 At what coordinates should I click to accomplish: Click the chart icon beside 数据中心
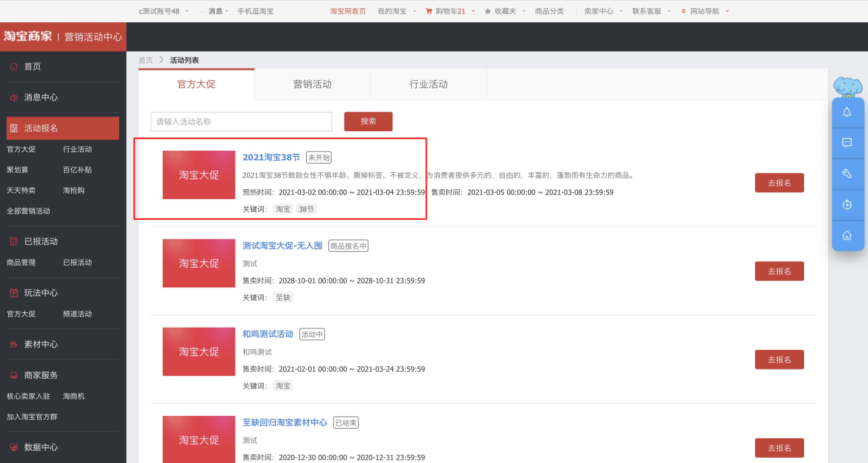(x=13, y=448)
